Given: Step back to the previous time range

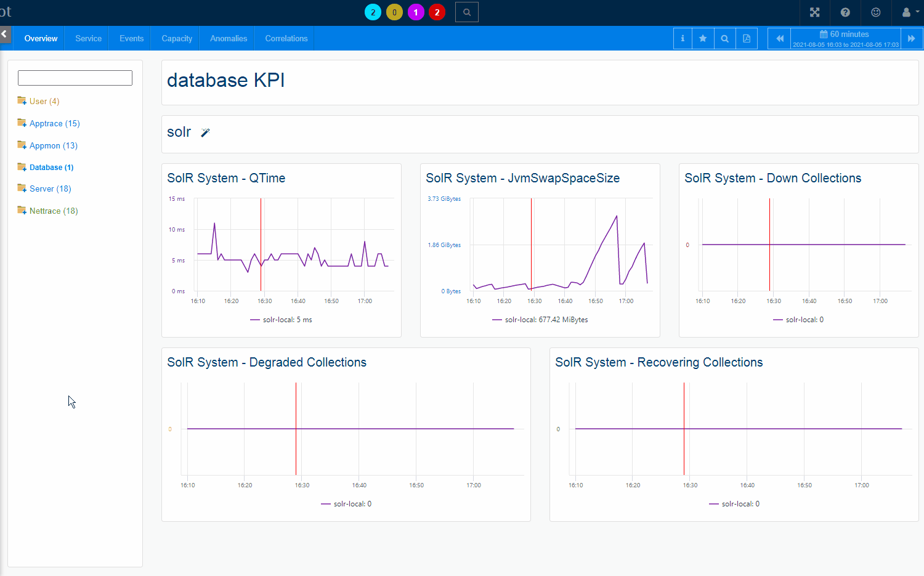Looking at the screenshot, I should (x=779, y=38).
